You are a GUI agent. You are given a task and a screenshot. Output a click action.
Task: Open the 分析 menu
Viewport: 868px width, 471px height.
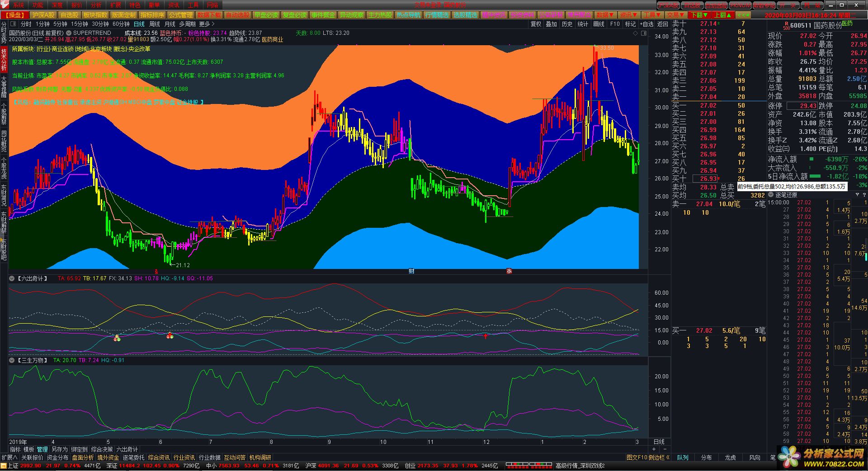pos(96,5)
